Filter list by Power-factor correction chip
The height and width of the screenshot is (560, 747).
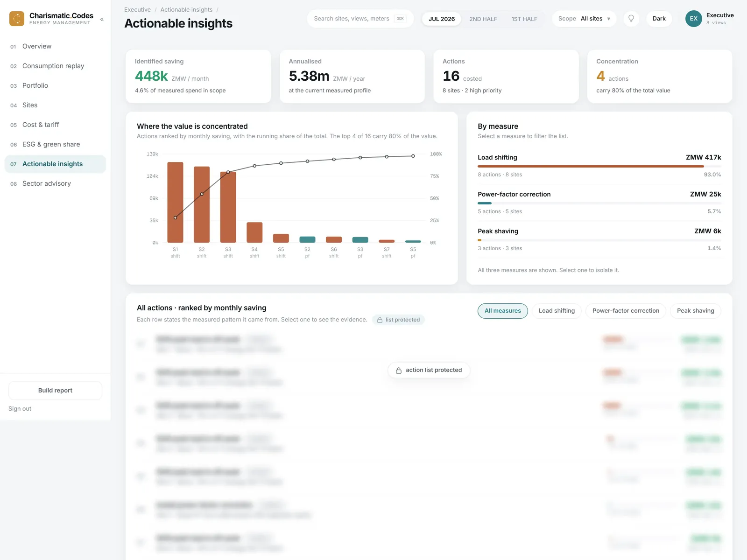626,311
